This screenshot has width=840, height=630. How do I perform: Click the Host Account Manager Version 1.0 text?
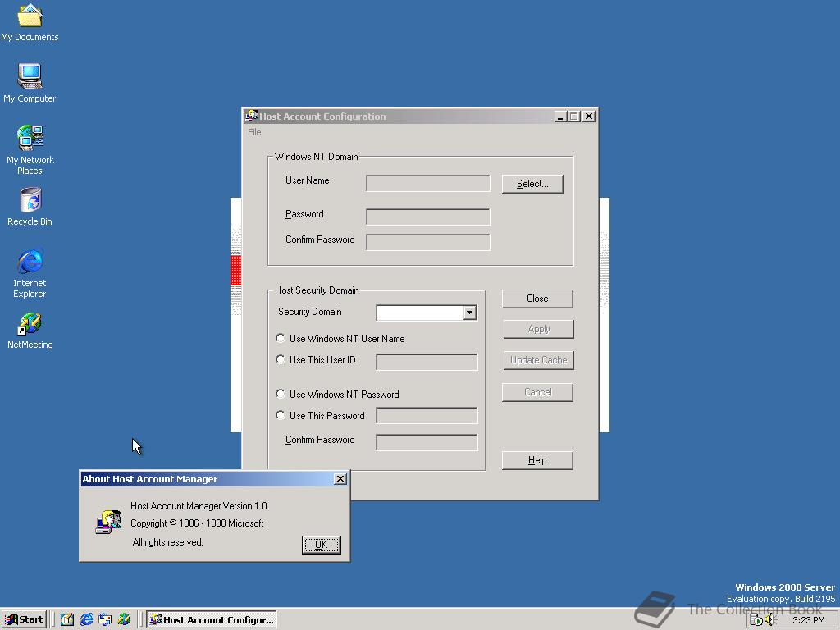click(199, 505)
